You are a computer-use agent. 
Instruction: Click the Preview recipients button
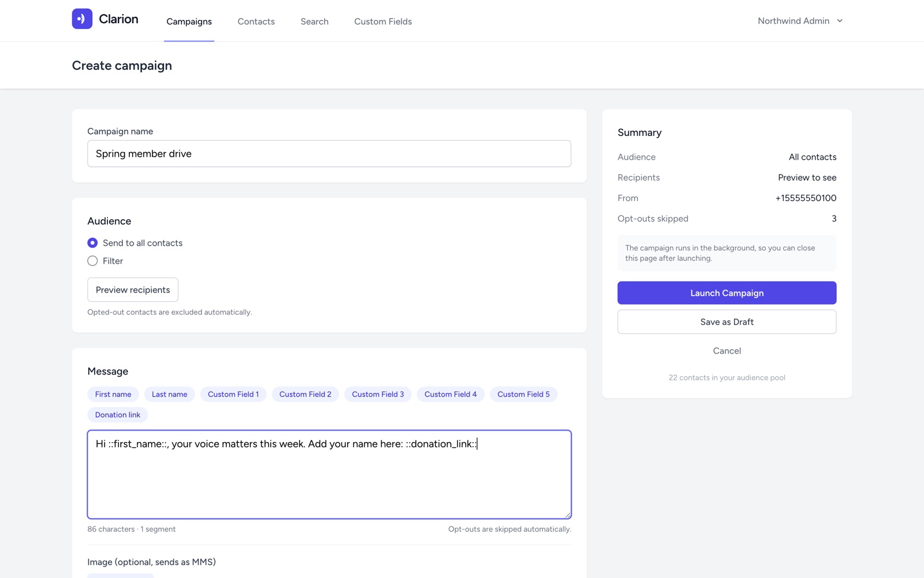(x=133, y=290)
